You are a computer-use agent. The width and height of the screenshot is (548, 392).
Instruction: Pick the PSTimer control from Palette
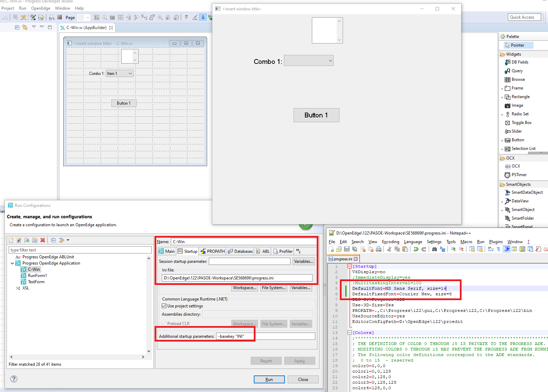click(516, 175)
